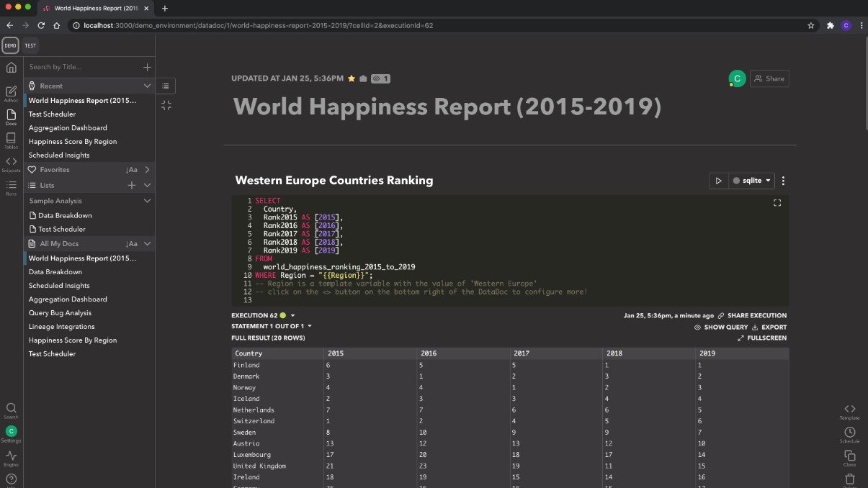Select the DEMO environment tab
This screenshot has width=868, height=488.
10,45
